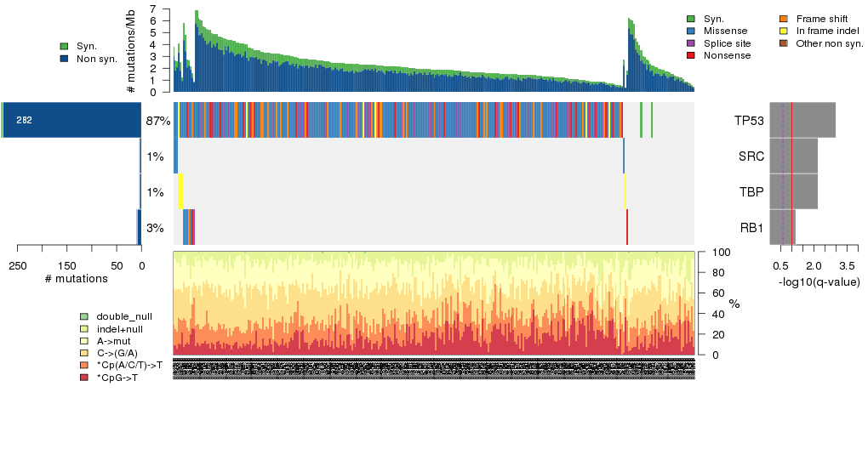Select the Syn. swatch above Non syn.
Screen dimensions: 868x449
(64, 46)
